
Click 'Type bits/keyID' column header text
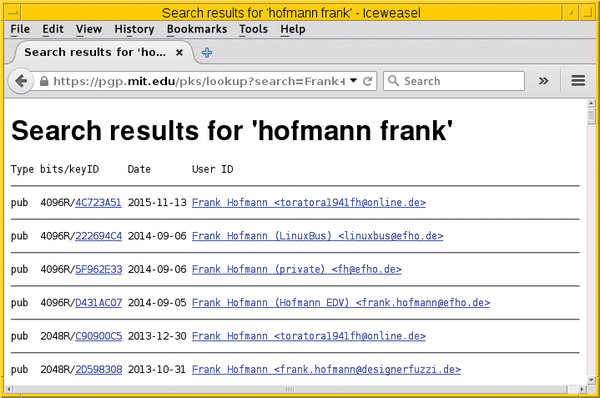55,169
